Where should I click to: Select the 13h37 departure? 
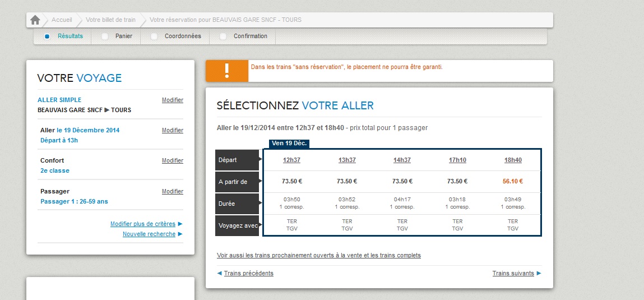(347, 160)
